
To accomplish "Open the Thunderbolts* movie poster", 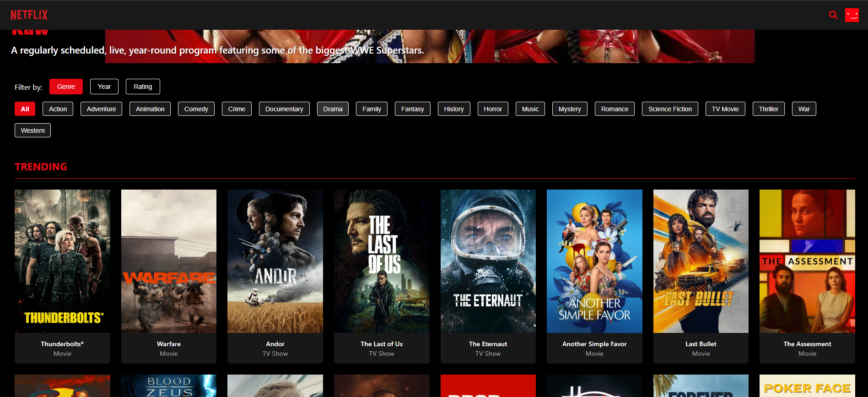I will coord(62,261).
